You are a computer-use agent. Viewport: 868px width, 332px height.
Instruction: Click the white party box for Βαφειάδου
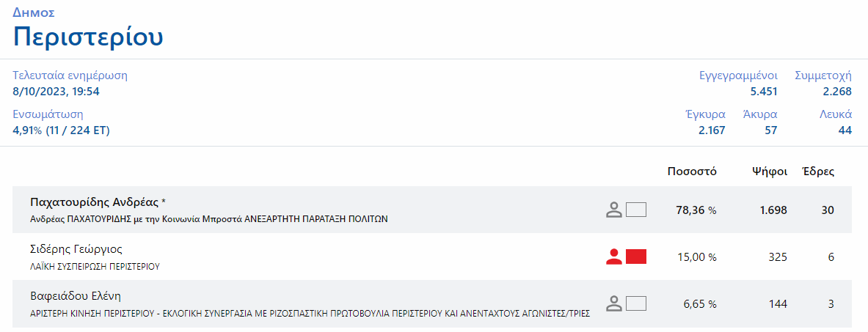click(636, 303)
